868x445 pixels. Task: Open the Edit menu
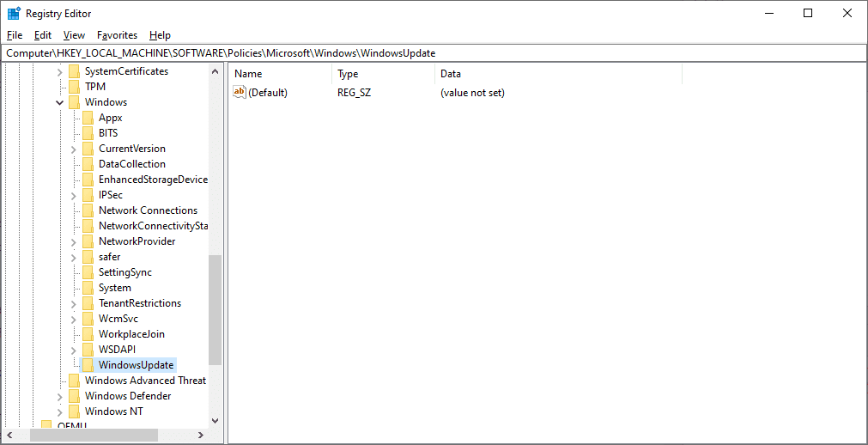click(x=43, y=35)
